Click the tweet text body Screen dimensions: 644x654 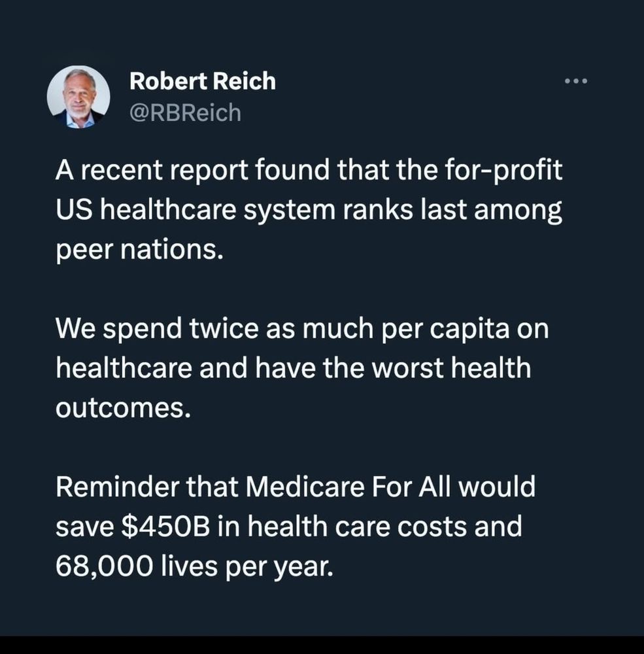(307, 366)
